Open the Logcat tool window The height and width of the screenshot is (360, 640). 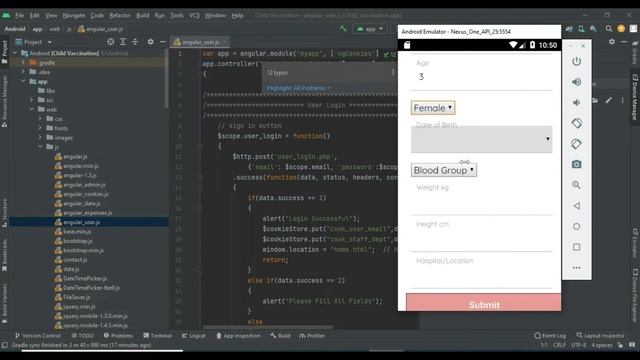[x=193, y=336]
